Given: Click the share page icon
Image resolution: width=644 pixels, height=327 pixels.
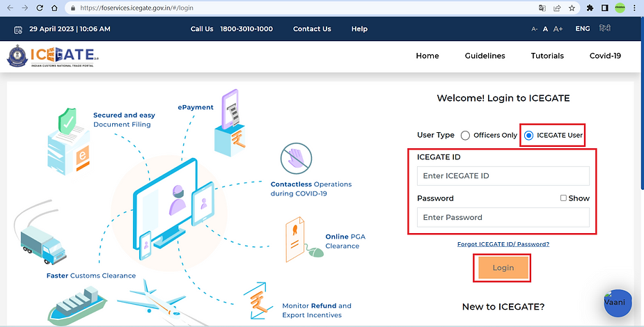Looking at the screenshot, I should point(557,8).
